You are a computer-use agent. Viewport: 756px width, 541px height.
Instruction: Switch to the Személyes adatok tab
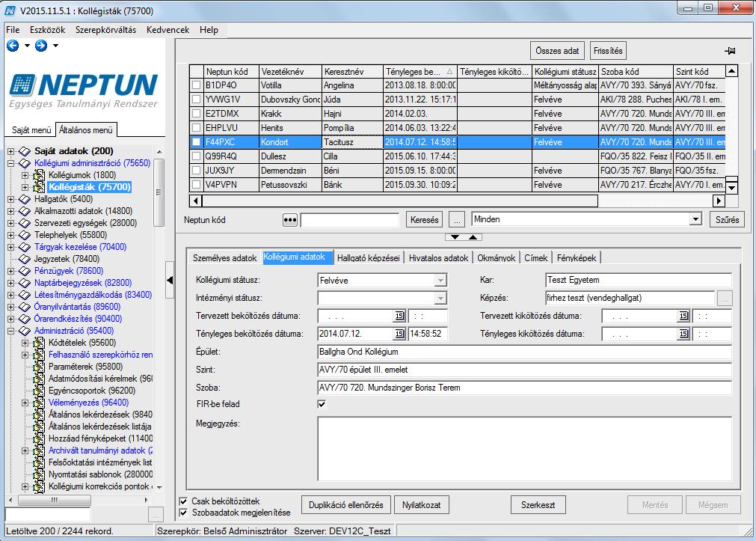(224, 258)
